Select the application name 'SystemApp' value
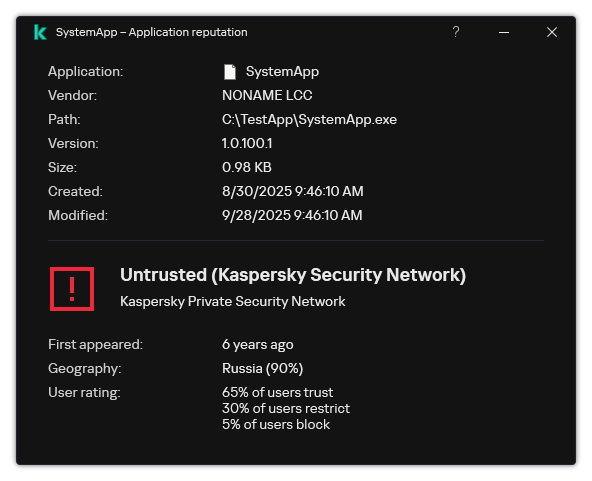 point(282,72)
